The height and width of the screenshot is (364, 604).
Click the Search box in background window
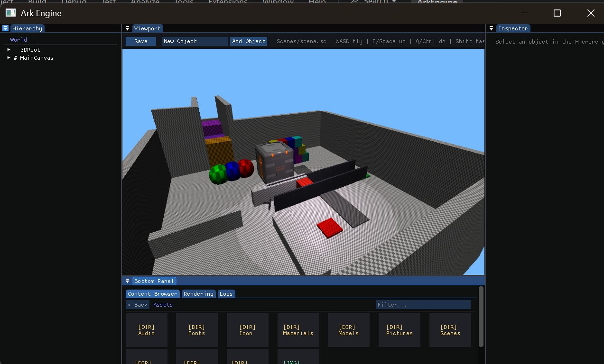coord(373,2)
